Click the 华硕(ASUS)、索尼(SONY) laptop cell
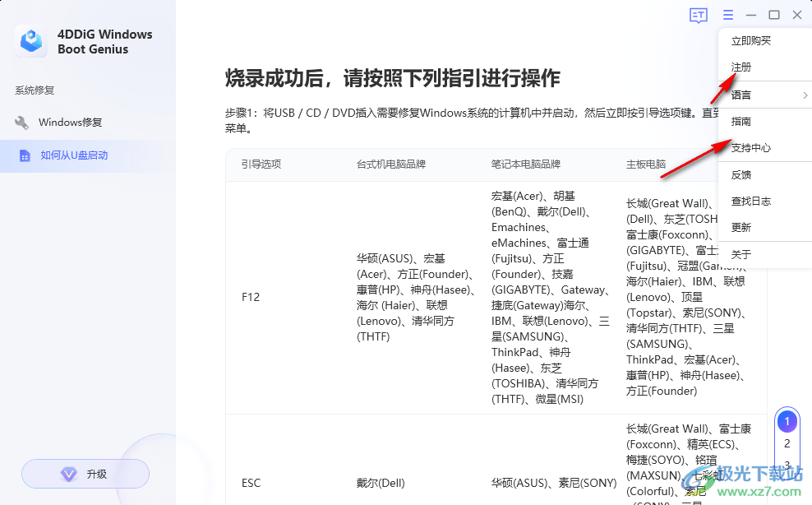812x505 pixels. 554,484
